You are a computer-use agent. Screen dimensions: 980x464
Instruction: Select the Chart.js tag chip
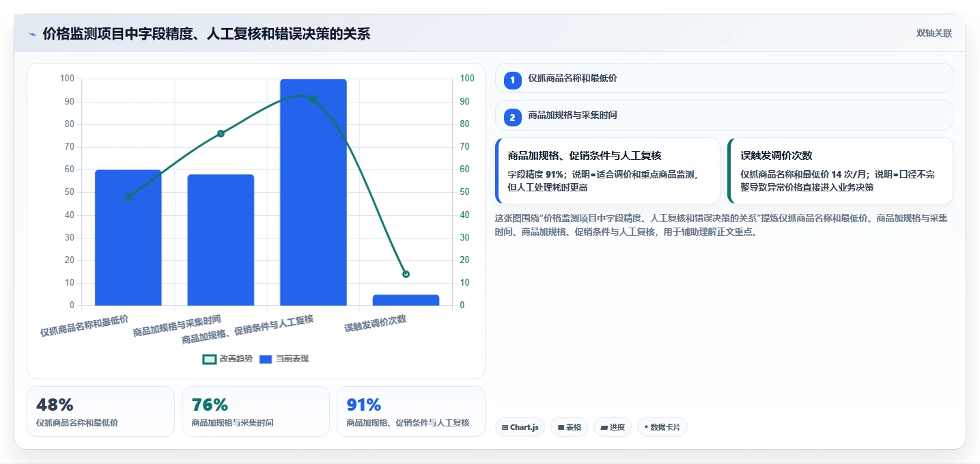click(520, 427)
